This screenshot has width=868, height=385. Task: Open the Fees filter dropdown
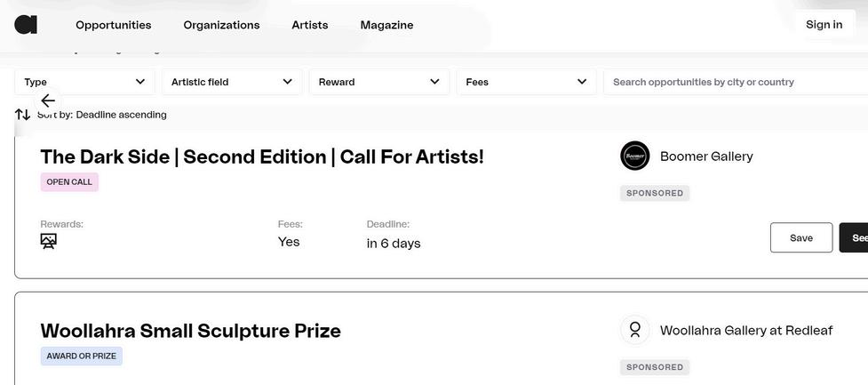pos(526,82)
